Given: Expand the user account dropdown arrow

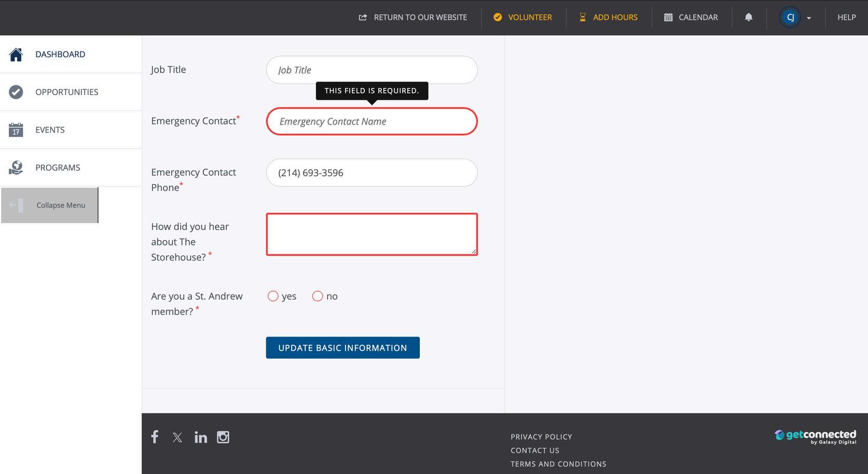Looking at the screenshot, I should pos(809,18).
